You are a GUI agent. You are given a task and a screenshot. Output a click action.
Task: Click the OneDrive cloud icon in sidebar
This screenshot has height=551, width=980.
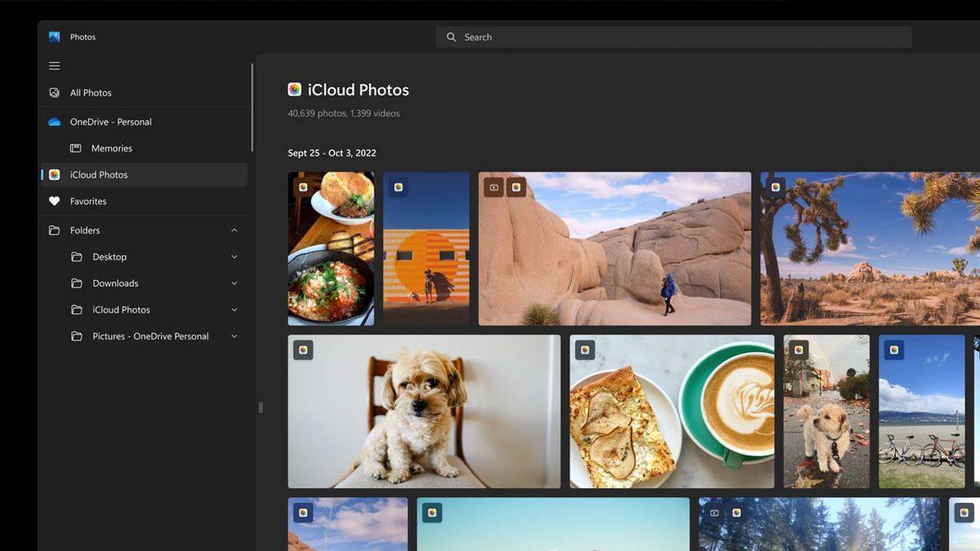pos(55,122)
